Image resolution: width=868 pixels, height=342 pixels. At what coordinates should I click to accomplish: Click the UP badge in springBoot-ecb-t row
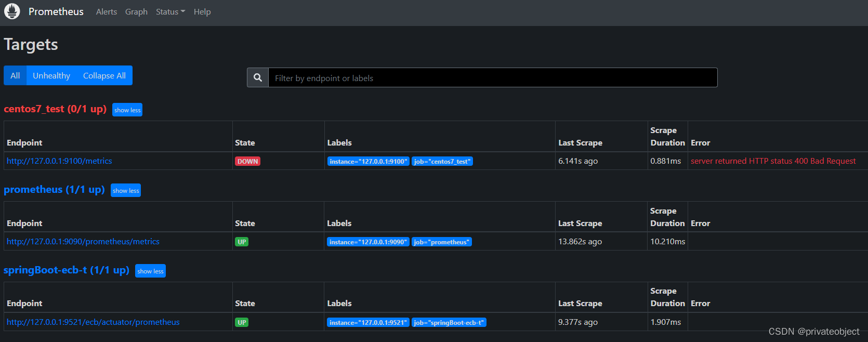242,322
